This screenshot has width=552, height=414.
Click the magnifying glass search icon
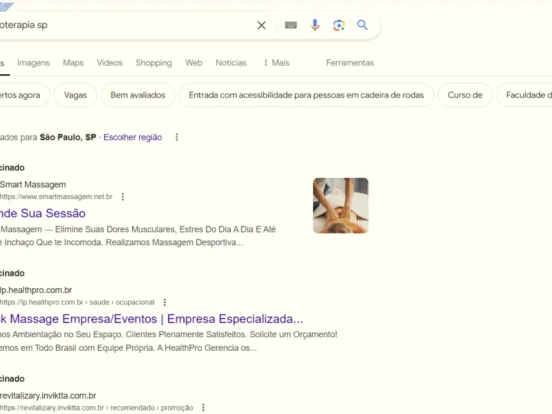[x=362, y=25]
